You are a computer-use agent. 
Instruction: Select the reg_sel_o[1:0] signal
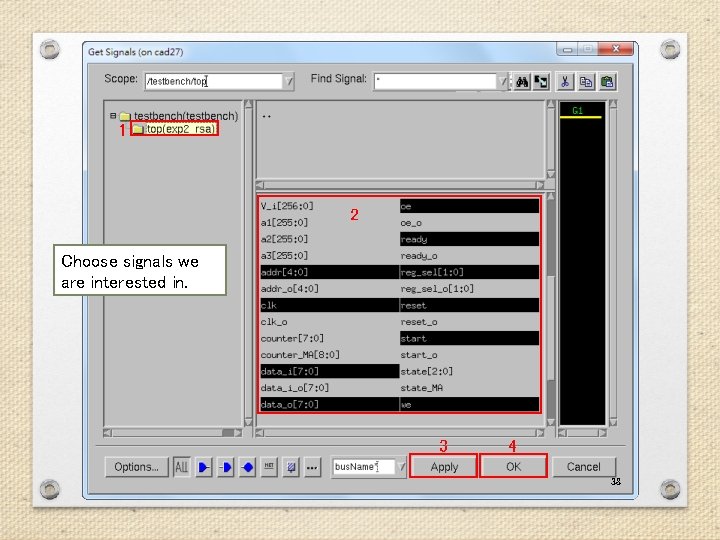click(469, 289)
